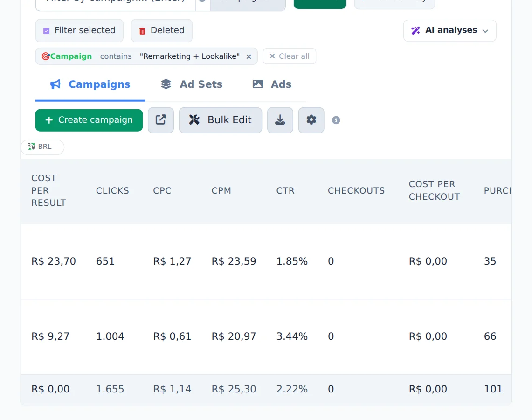Image resolution: width=532 pixels, height=420 pixels.
Task: Show the info tooltip icon
Action: (x=336, y=120)
